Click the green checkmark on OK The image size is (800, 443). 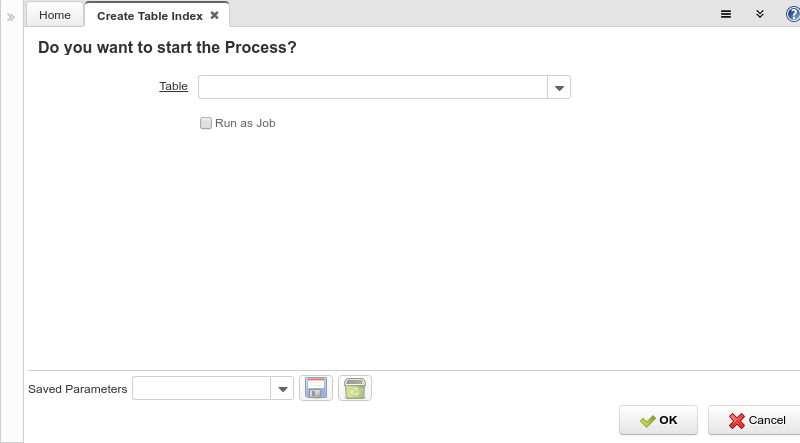point(647,421)
